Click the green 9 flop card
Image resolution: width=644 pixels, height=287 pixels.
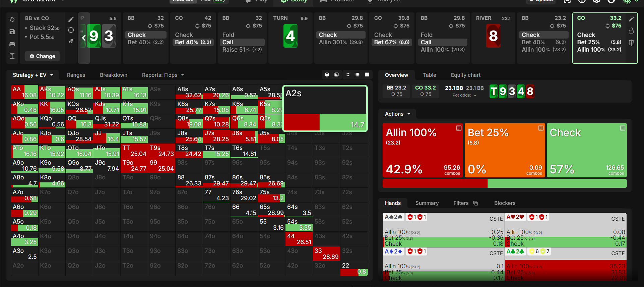(x=94, y=36)
